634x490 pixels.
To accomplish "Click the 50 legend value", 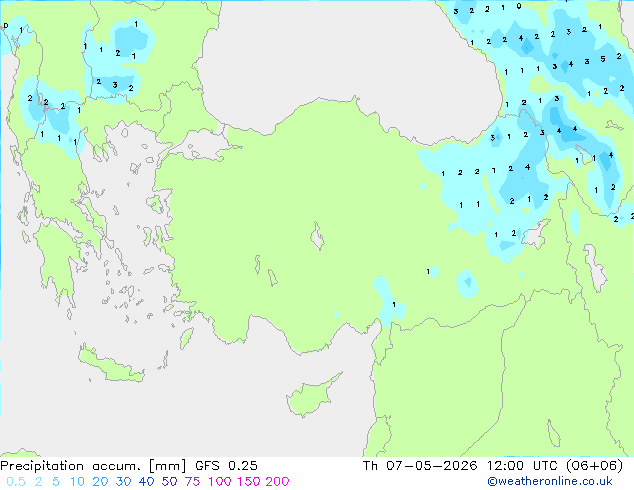I will click(169, 482).
